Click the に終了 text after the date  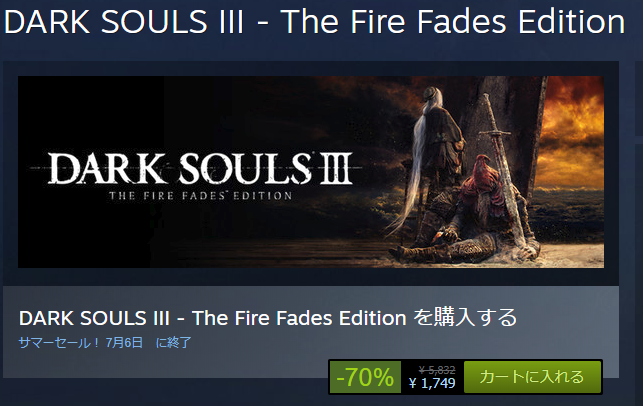tap(173, 342)
